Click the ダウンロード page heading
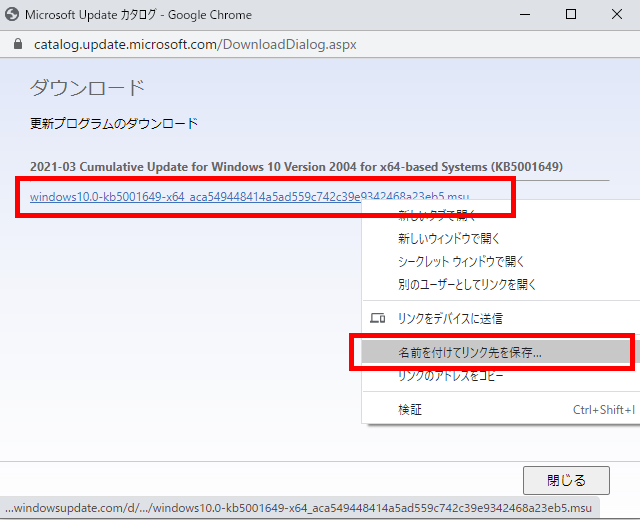This screenshot has width=640, height=520. 87,88
